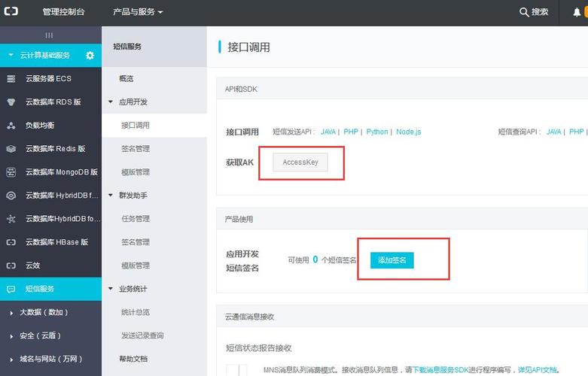Select 接口调用 menu item
This screenshot has height=376, width=588.
(136, 125)
